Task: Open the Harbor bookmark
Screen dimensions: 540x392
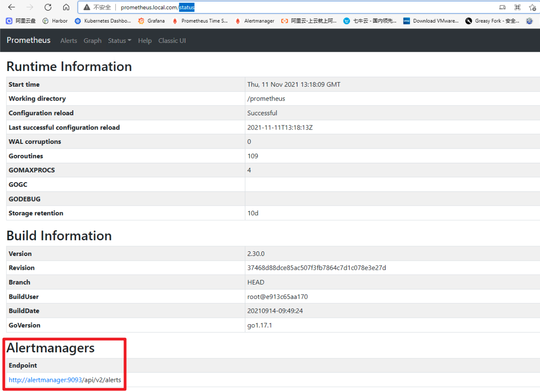Action: 55,21
